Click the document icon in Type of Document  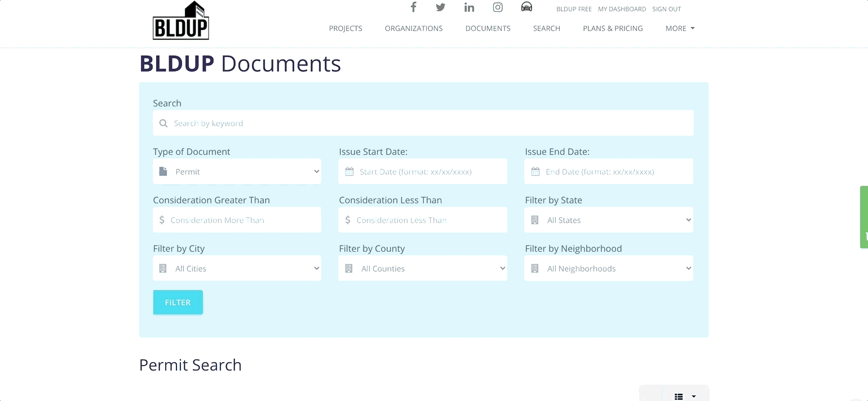(163, 172)
